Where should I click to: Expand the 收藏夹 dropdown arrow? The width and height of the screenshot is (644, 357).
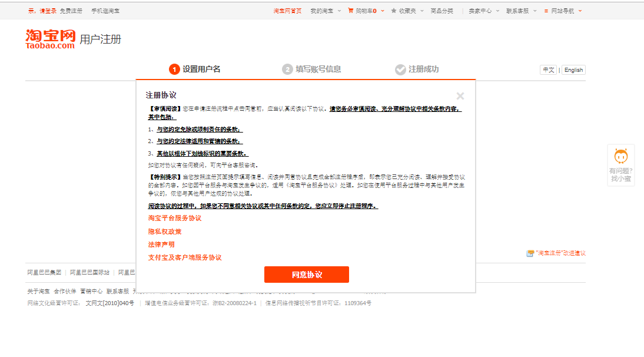point(422,11)
